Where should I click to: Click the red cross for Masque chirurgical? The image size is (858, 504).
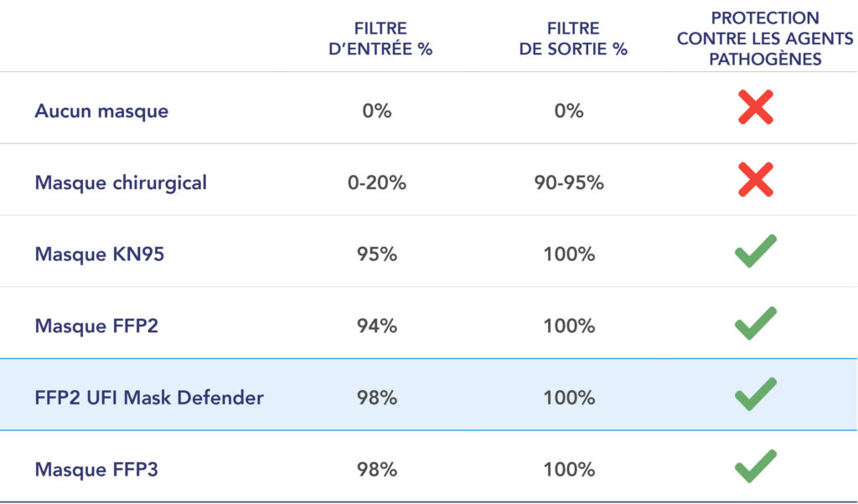(x=756, y=179)
